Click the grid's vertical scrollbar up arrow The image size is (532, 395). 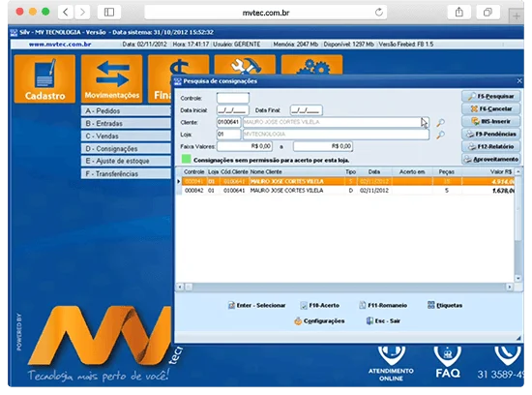coord(518,172)
